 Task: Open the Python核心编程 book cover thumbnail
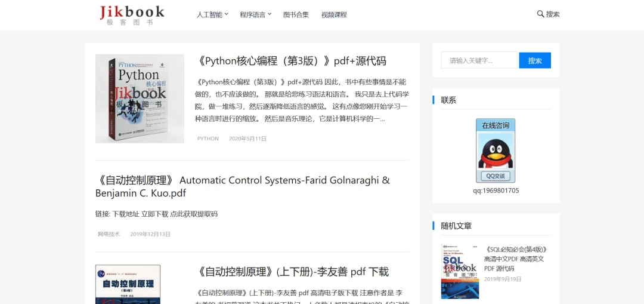[140, 99]
